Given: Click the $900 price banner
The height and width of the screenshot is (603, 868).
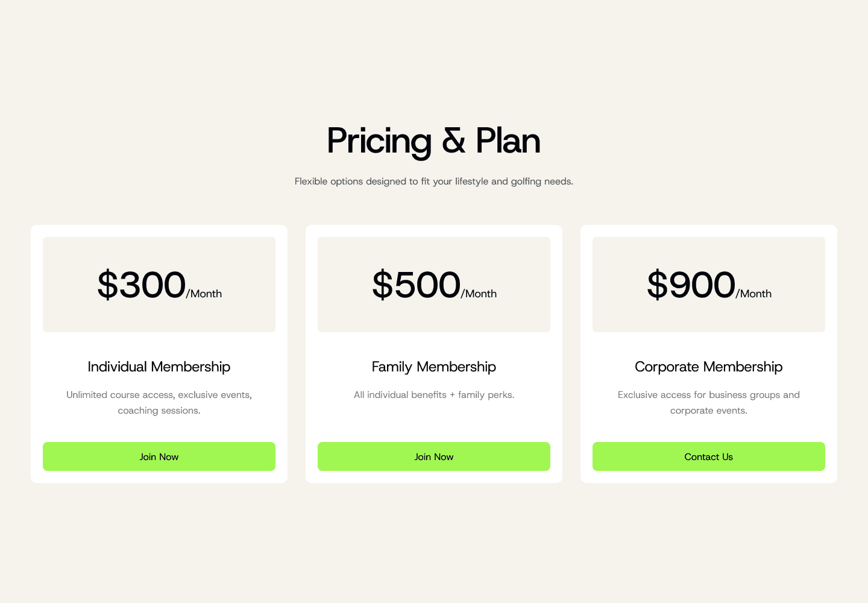Looking at the screenshot, I should [x=708, y=284].
